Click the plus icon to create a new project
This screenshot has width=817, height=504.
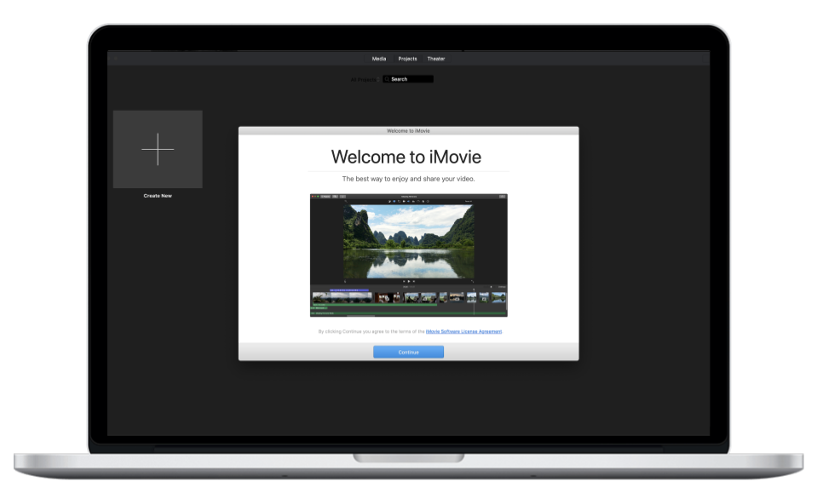[158, 149]
